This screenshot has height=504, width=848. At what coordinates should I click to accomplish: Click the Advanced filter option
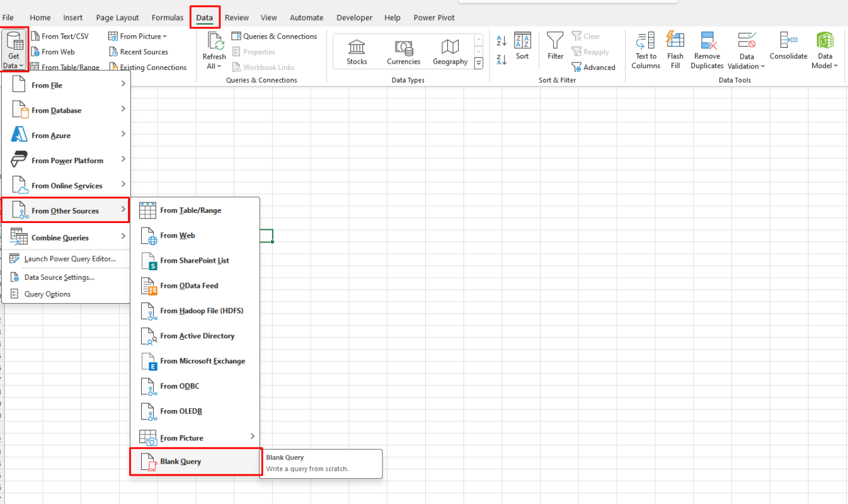pyautogui.click(x=593, y=67)
